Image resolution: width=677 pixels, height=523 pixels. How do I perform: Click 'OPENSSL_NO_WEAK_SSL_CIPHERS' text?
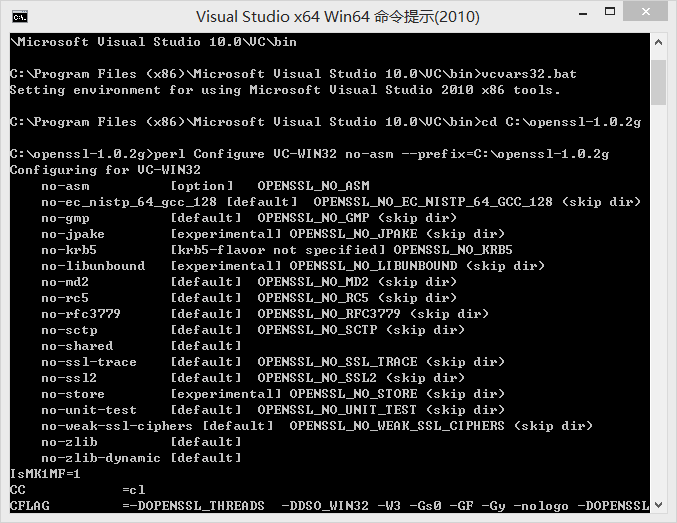pos(397,426)
